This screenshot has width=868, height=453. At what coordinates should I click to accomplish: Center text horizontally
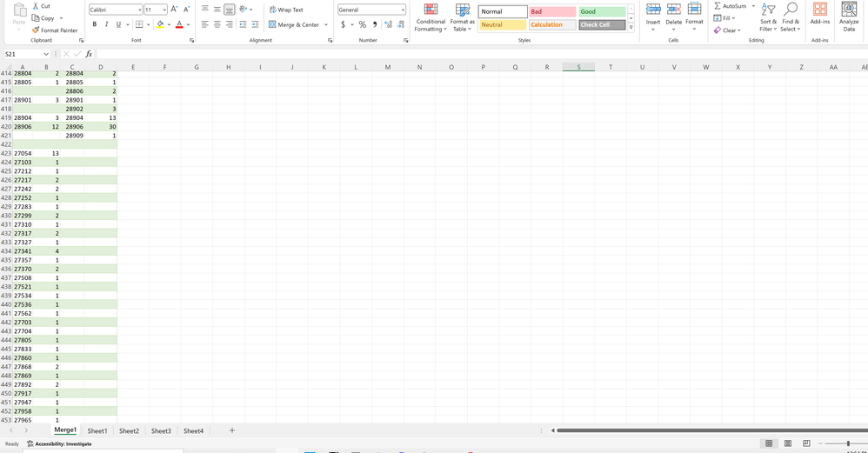pyautogui.click(x=217, y=24)
